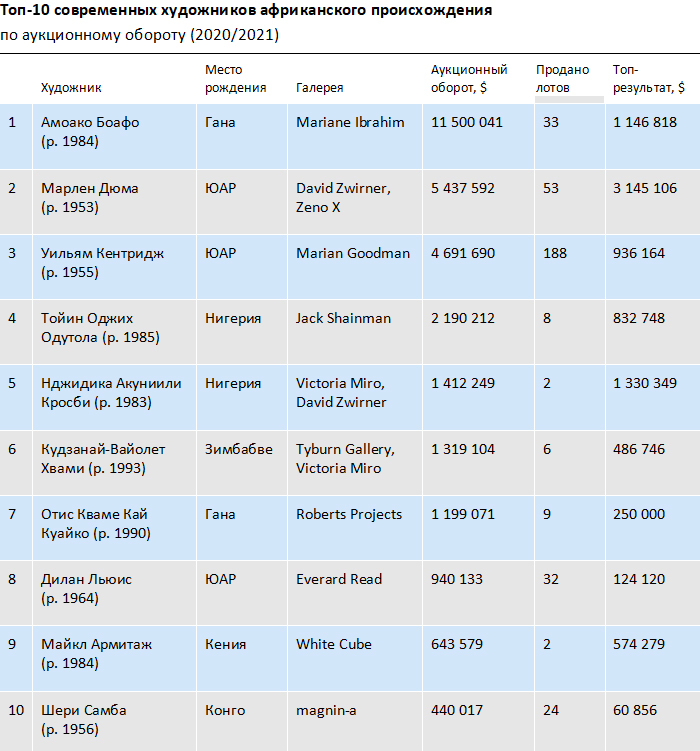Click rank number '10' in first column
Image resolution: width=700 pixels, height=751 pixels.
pyautogui.click(x=16, y=710)
